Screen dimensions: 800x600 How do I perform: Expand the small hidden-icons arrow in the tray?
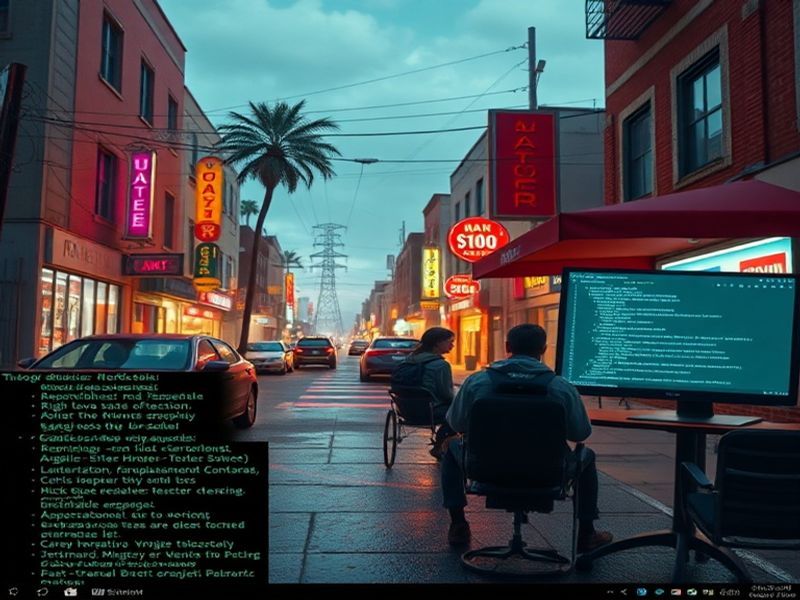click(610, 592)
